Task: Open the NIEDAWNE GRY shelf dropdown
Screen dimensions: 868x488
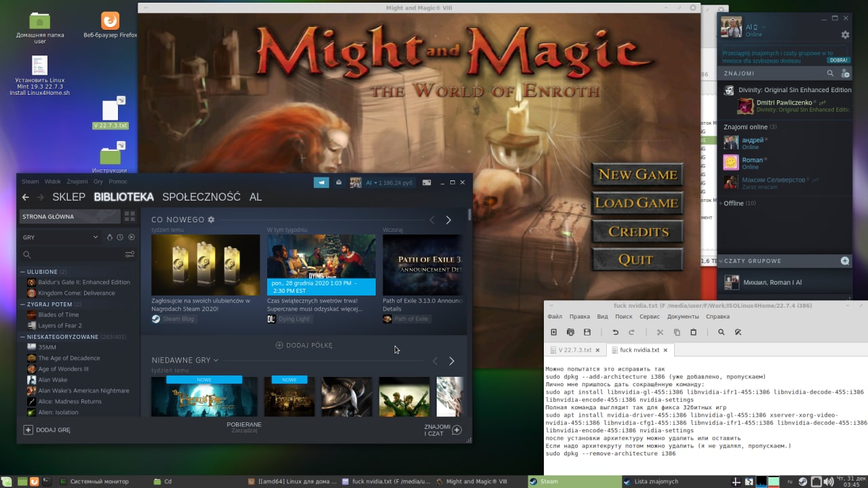Action: click(216, 360)
